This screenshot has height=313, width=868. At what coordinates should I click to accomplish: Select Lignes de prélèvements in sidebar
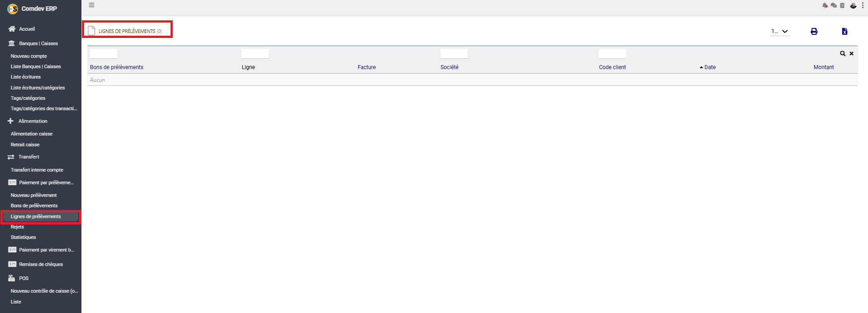36,216
